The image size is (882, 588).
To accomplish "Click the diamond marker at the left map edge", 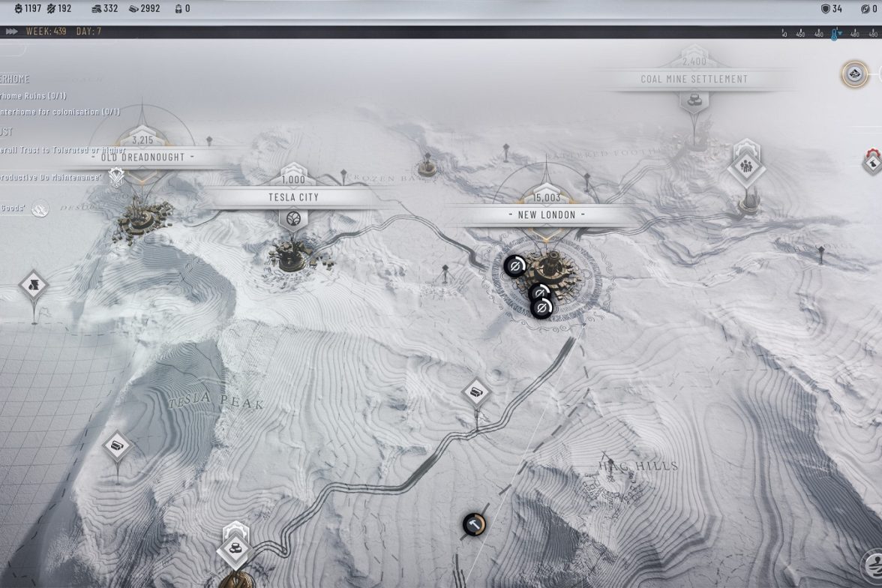I will [34, 285].
